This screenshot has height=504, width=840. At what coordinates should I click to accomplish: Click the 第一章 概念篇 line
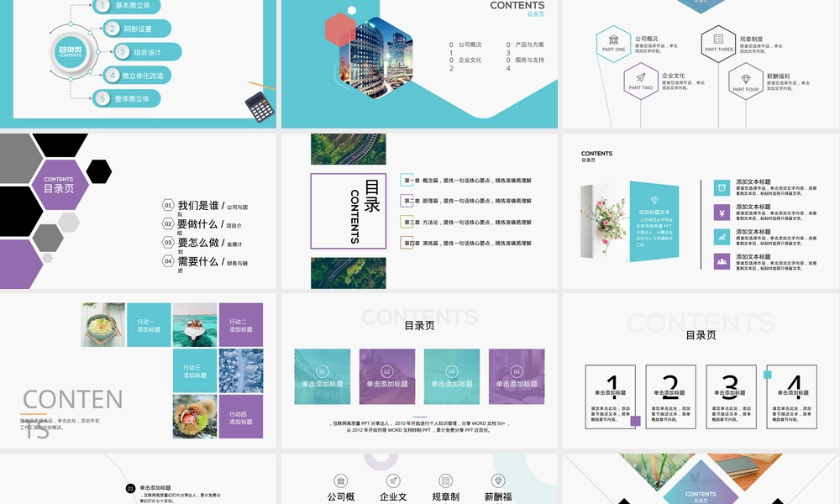(468, 181)
